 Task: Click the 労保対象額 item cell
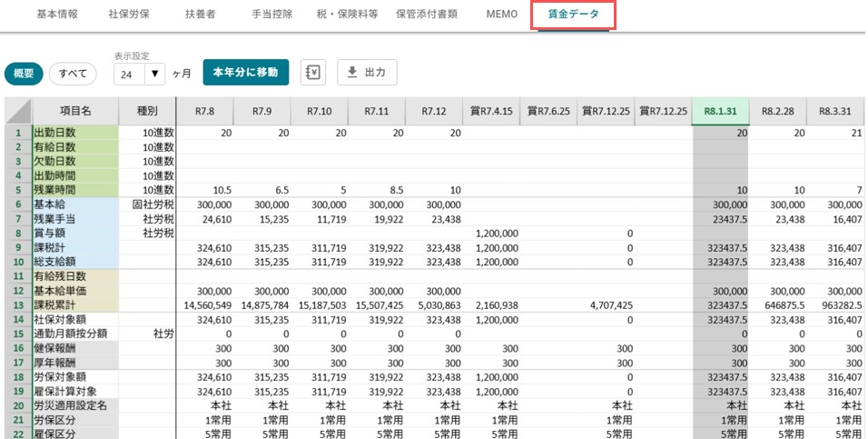tap(75, 377)
